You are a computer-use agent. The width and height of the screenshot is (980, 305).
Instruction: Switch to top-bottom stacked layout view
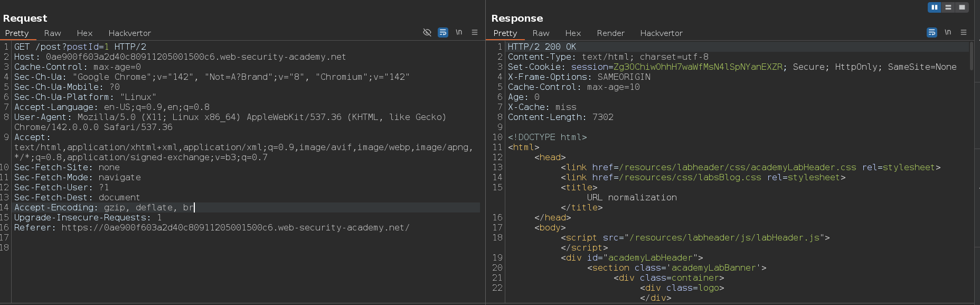948,7
